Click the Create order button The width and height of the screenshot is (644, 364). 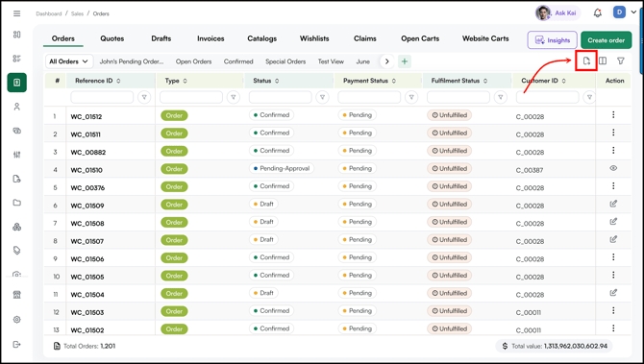click(x=607, y=40)
